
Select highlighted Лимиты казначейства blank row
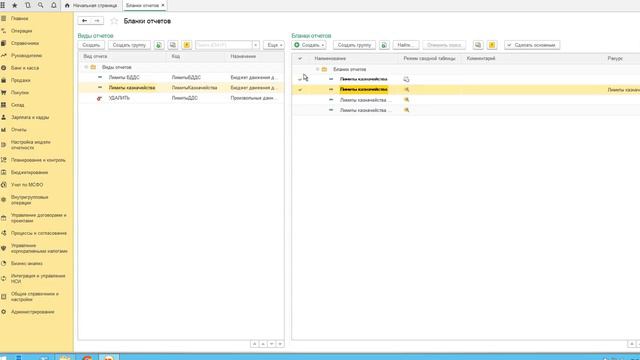point(466,89)
